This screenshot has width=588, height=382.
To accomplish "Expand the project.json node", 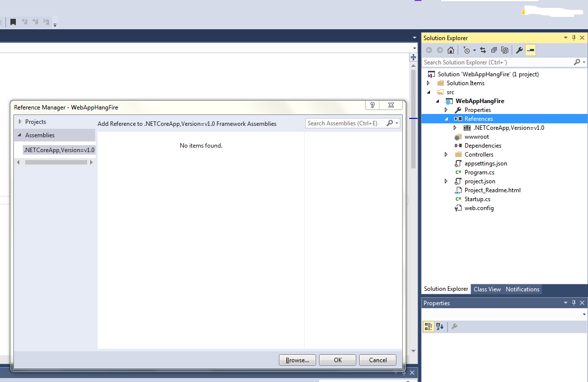I will tap(446, 181).
